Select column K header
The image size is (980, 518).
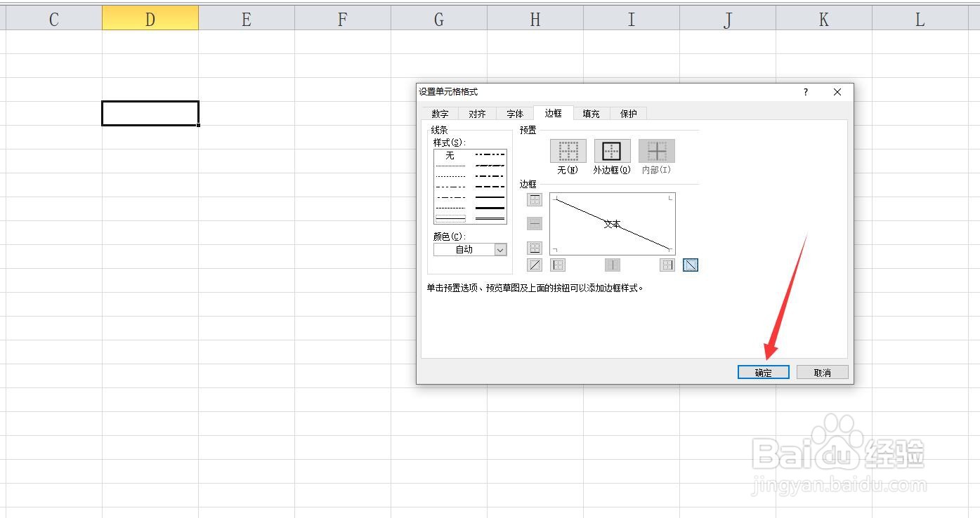point(824,19)
